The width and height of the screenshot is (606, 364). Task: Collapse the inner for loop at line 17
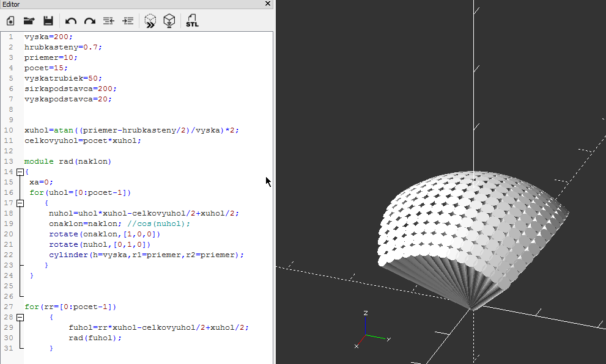(x=20, y=203)
